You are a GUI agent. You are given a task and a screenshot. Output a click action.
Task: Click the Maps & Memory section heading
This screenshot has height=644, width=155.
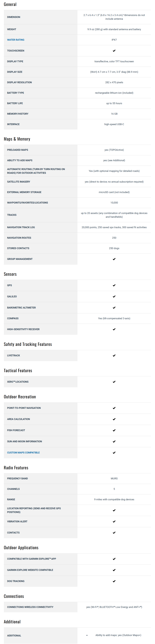point(17,139)
